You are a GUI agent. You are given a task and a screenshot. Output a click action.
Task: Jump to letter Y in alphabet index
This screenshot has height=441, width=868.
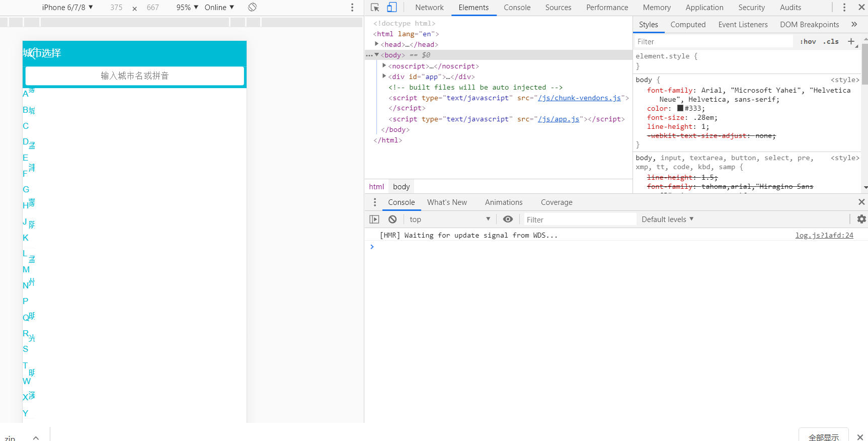pos(25,413)
